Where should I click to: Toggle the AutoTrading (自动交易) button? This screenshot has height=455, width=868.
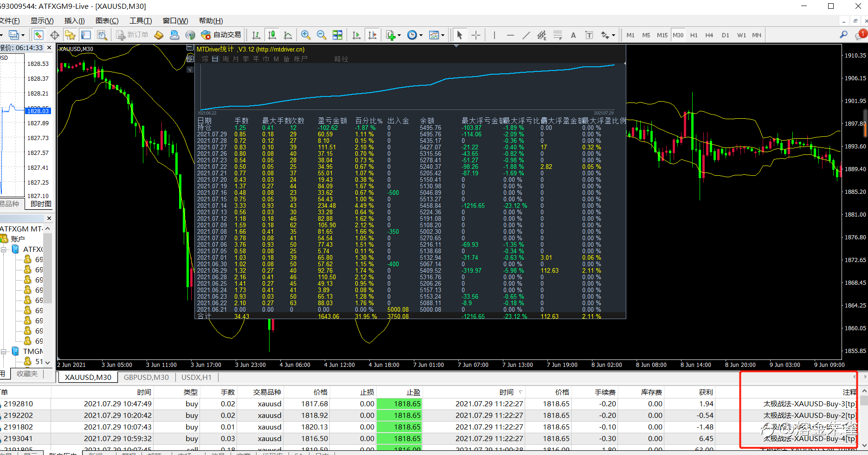pos(221,35)
